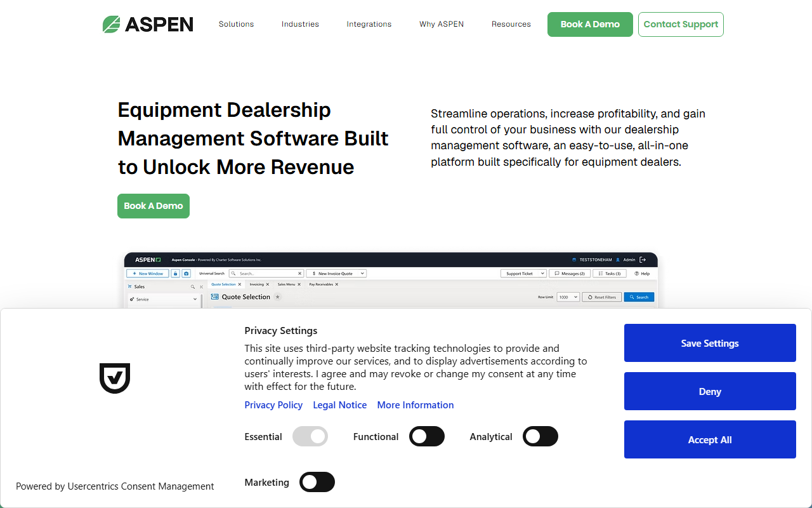812x508 pixels.
Task: Click the Save Settings button
Action: coord(710,343)
